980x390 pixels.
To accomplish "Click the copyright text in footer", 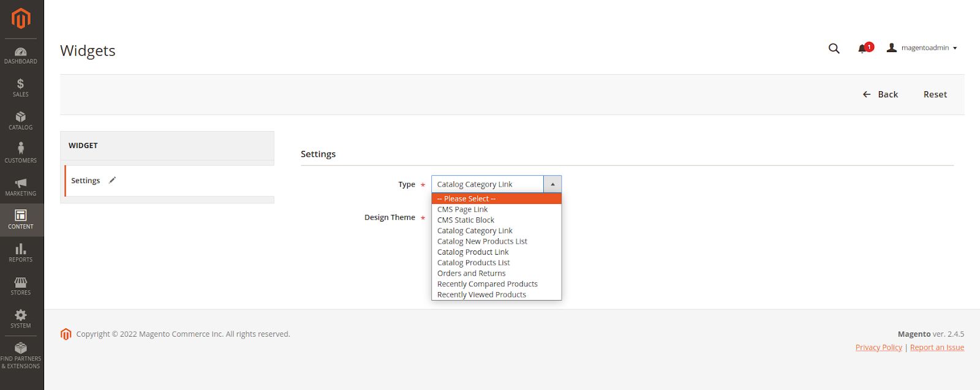I will point(183,334).
